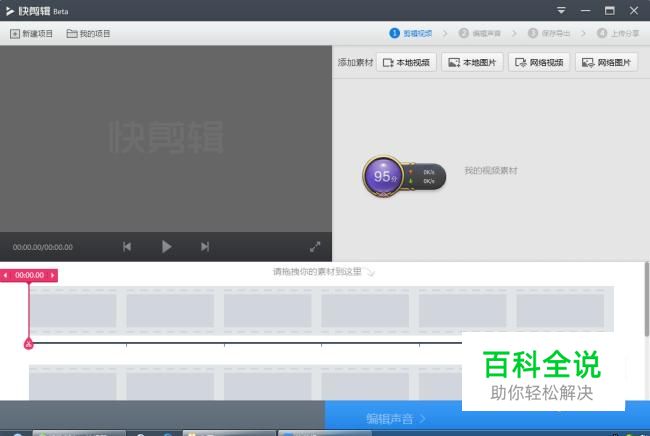Click the pink scissors cut marker

click(x=28, y=344)
